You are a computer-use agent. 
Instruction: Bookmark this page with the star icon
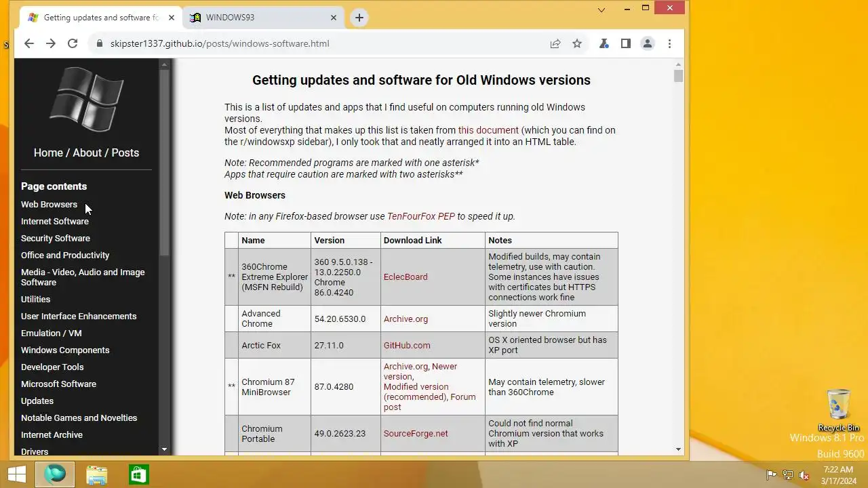click(x=577, y=43)
